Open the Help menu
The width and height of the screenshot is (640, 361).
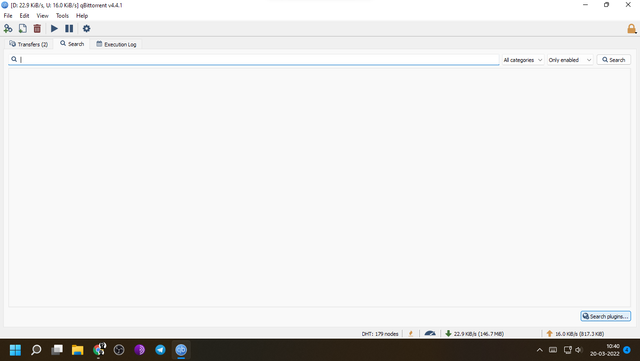[x=82, y=16]
